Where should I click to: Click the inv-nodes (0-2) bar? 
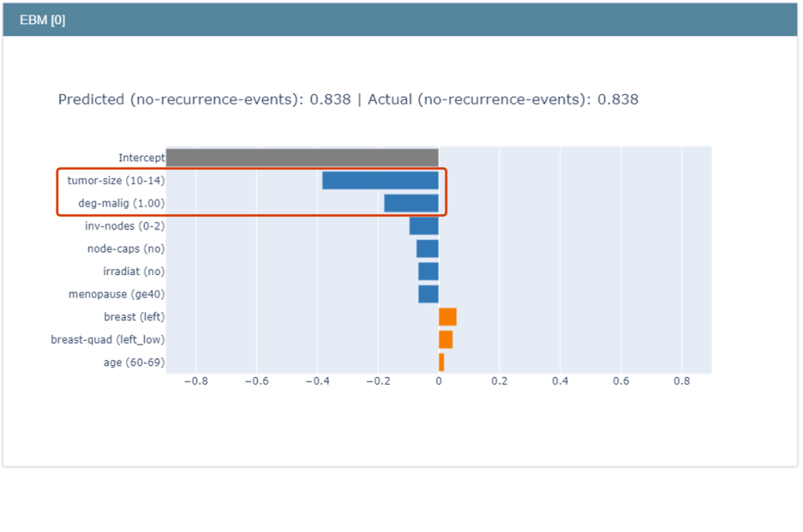point(423,226)
